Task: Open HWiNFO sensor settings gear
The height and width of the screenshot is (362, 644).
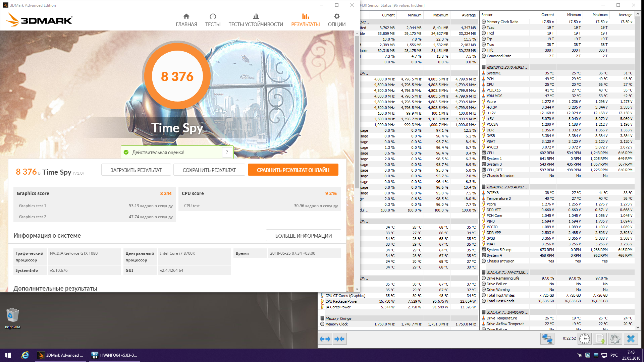Action: pos(615,339)
